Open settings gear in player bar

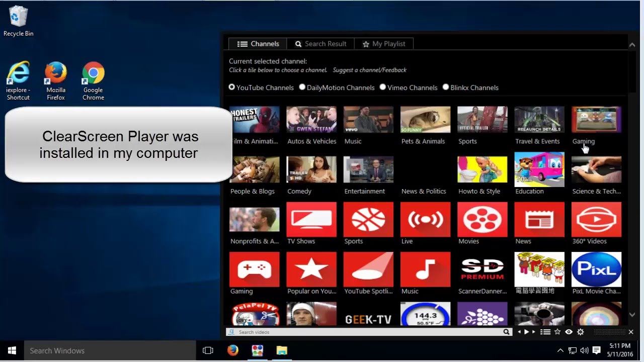point(581,332)
